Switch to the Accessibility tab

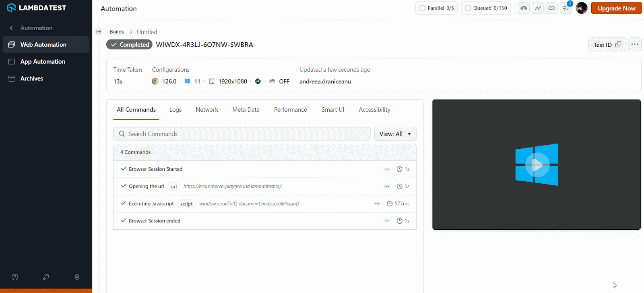point(374,110)
